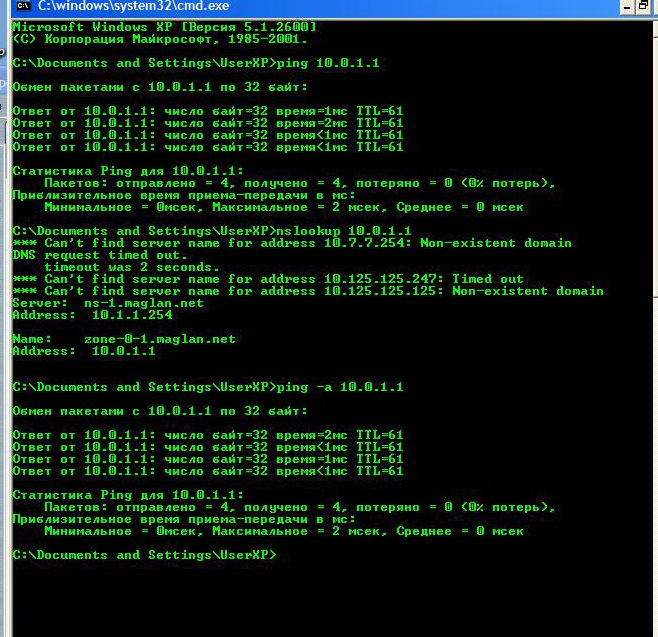Click the first 'ping 10.0.1.1' command text
Viewport: 658px width, 637px height.
332,63
